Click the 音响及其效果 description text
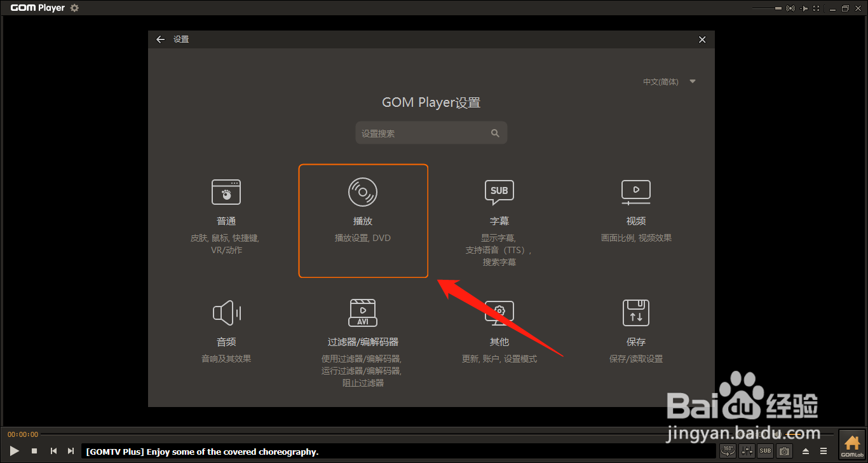The width and height of the screenshot is (868, 463). 226,359
